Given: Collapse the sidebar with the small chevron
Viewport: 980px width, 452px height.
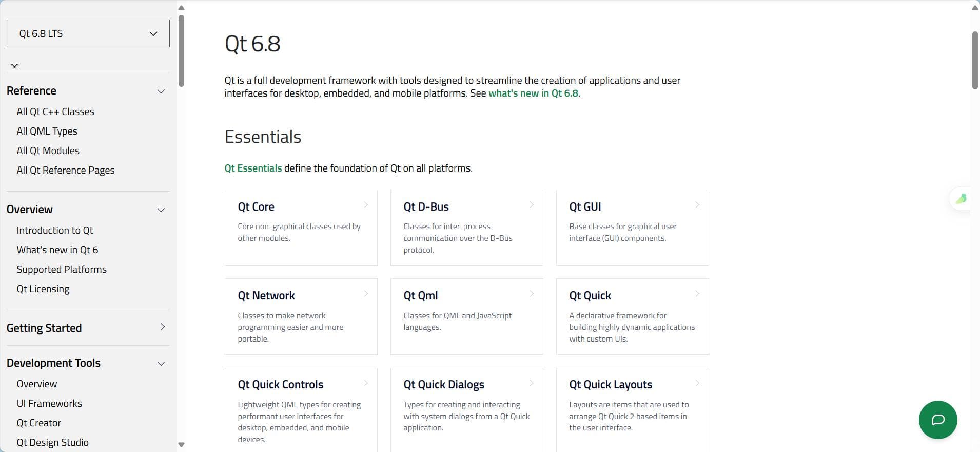Looking at the screenshot, I should point(14,66).
